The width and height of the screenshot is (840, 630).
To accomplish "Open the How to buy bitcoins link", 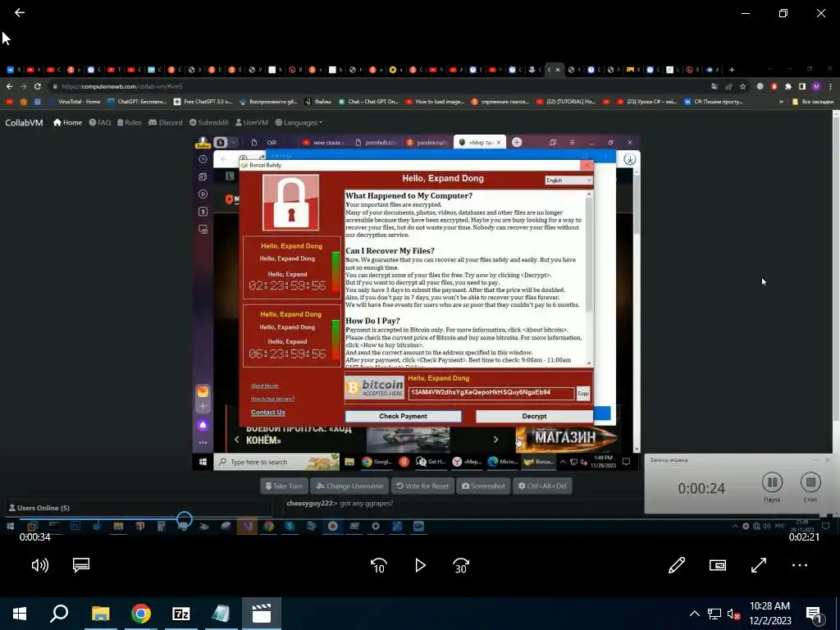I will pos(272,399).
